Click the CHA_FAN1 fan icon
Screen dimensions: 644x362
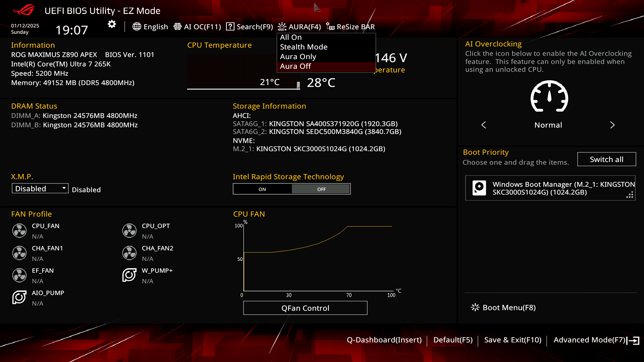click(19, 253)
